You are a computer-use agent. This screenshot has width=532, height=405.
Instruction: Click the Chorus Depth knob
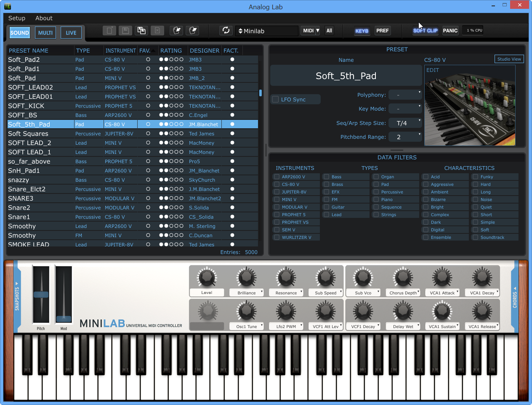403,277
